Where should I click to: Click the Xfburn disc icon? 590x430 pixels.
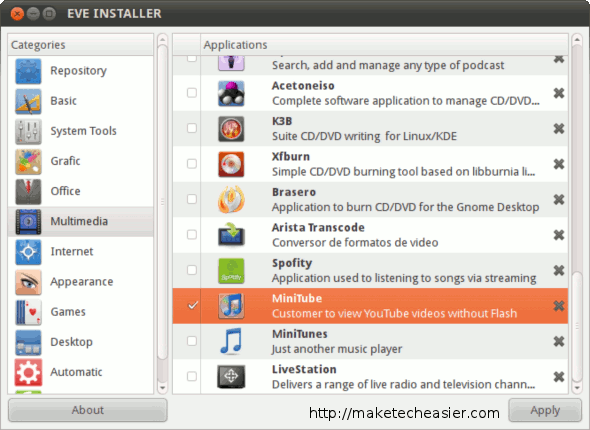point(231,164)
